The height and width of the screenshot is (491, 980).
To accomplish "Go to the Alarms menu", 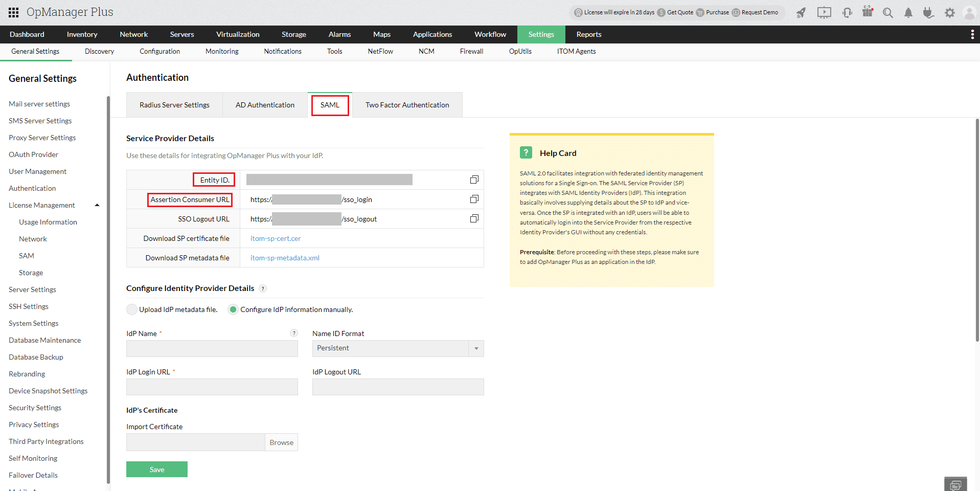I will (339, 34).
